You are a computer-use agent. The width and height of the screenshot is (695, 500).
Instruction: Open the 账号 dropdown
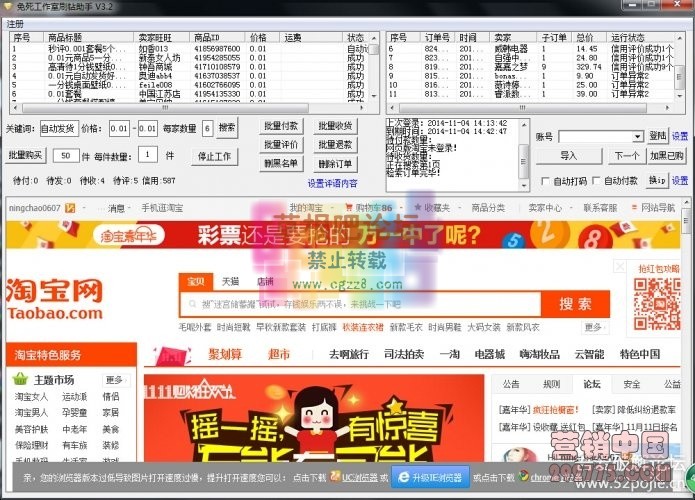[x=637, y=137]
